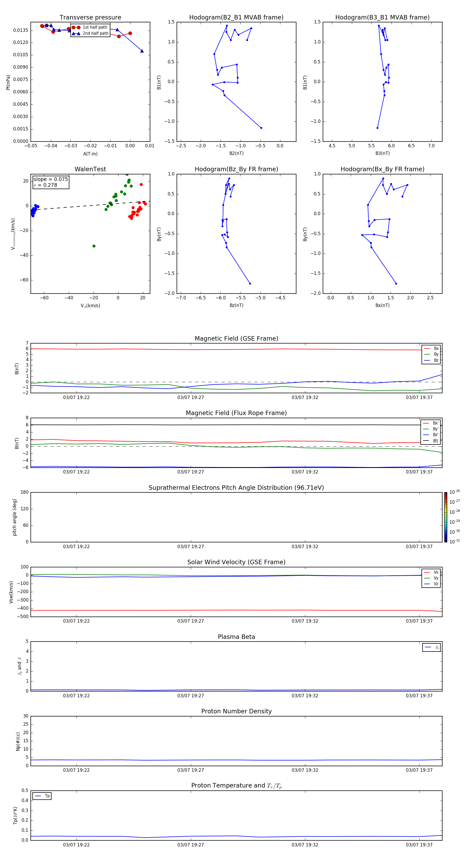Select the colorbar top label 10^-26

pyautogui.click(x=455, y=492)
